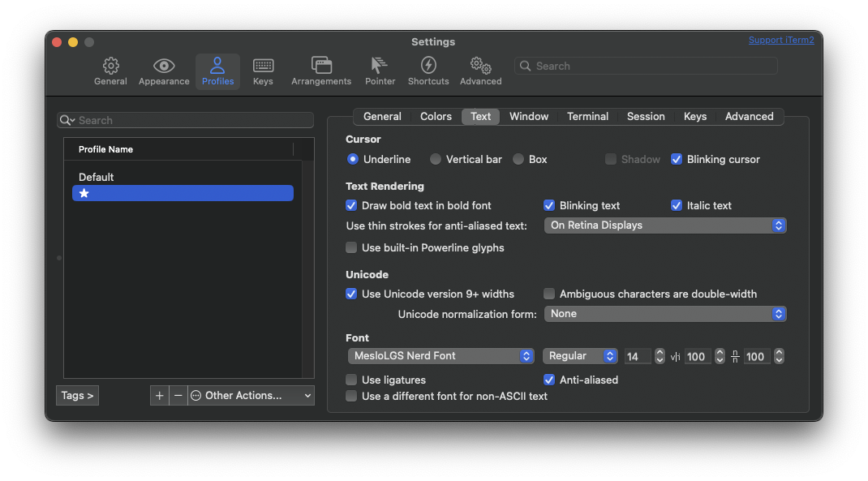
Task: Open MesloLGS Nerd Font dropdown
Action: pos(441,356)
